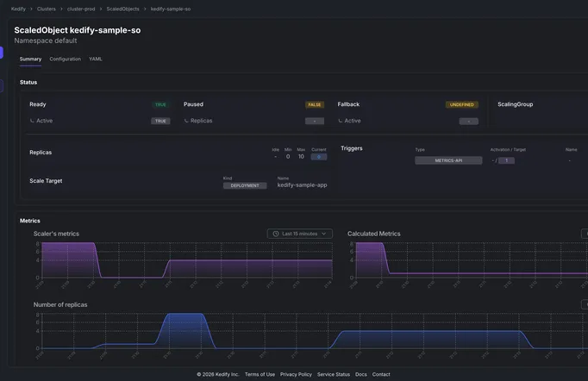Click the Kedify breadcrumb link
The image size is (588, 381).
click(x=18, y=9)
